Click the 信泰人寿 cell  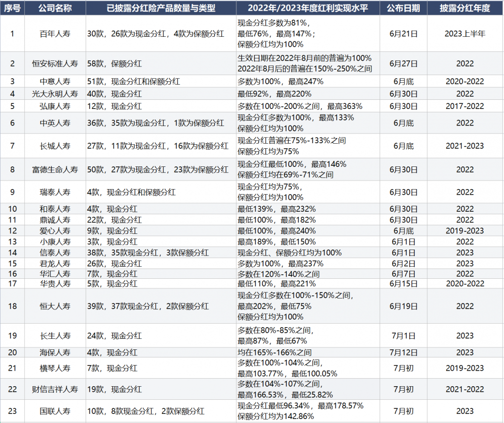tap(55, 253)
